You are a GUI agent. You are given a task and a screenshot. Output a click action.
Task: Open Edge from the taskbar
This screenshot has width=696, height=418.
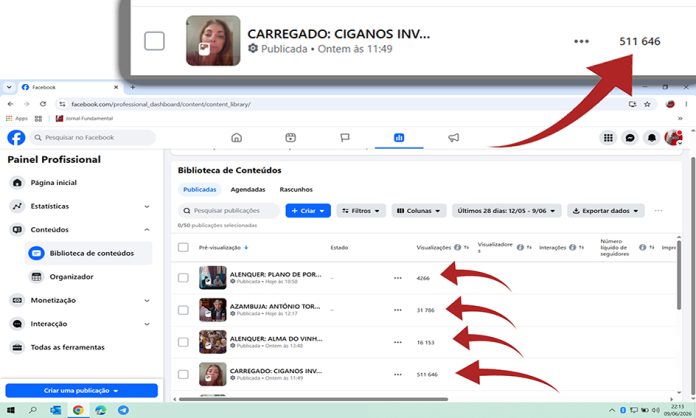(x=101, y=410)
